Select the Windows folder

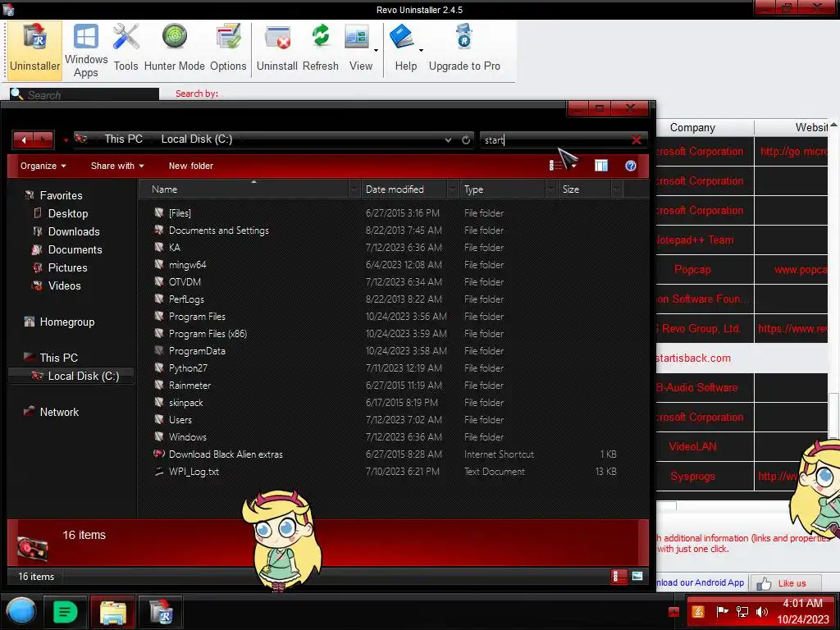187,437
